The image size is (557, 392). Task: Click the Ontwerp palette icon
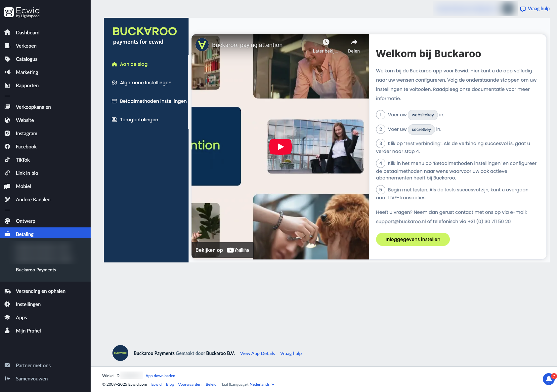[x=7, y=221]
